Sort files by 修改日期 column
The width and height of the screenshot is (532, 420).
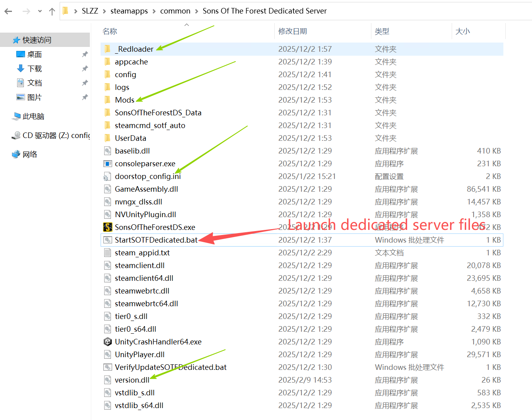(293, 31)
